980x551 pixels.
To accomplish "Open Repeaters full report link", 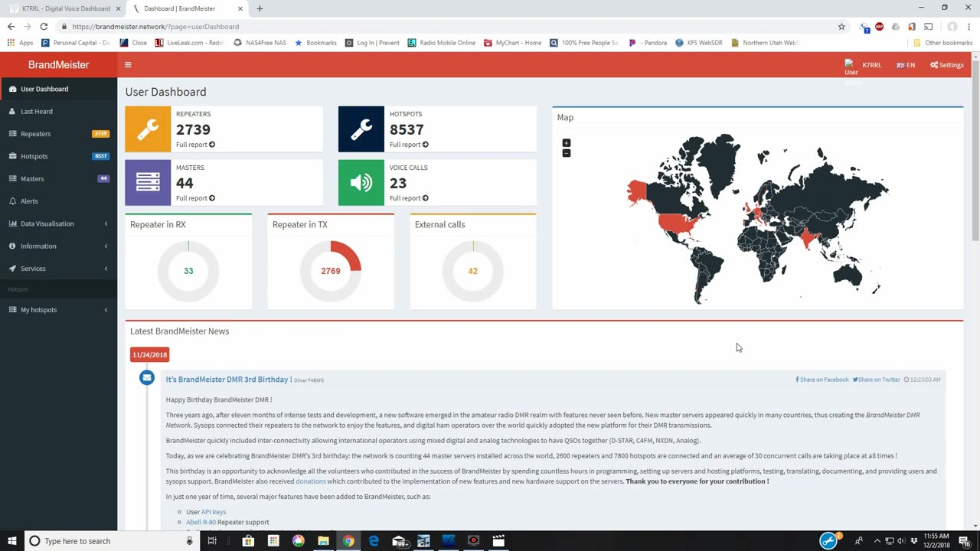I will point(195,145).
